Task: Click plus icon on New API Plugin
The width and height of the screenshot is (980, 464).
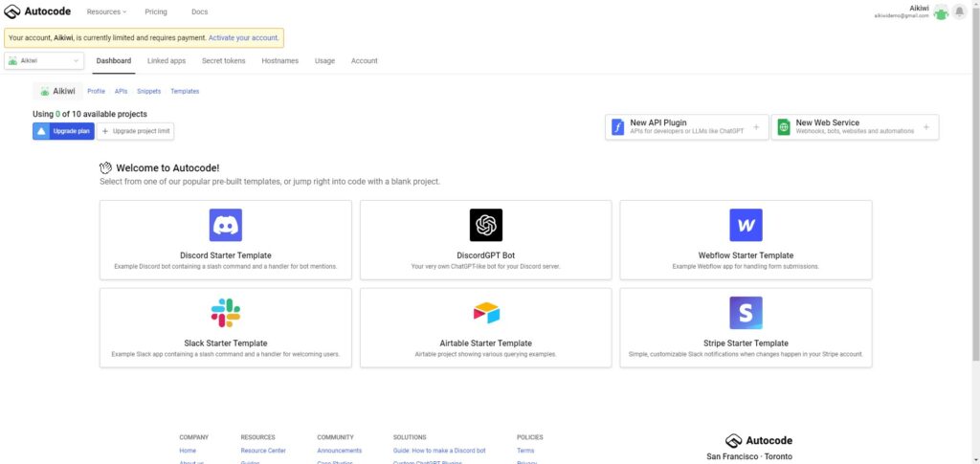Action: point(756,127)
